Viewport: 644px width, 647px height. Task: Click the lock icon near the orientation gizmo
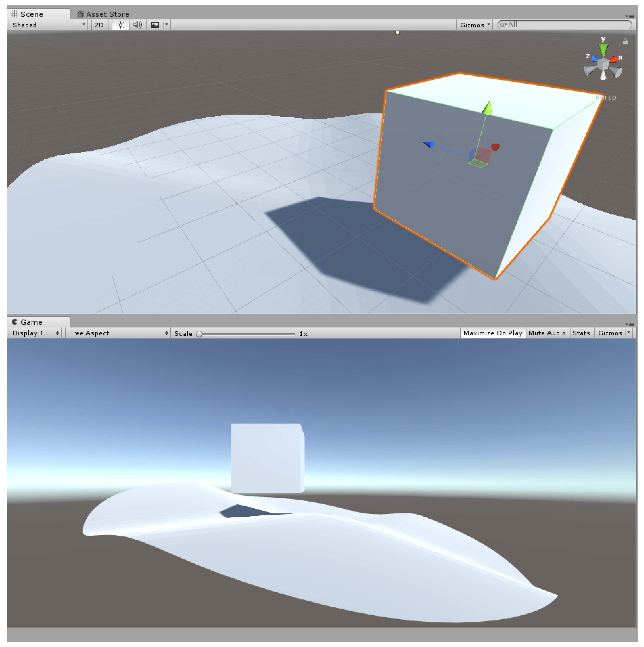[625, 41]
